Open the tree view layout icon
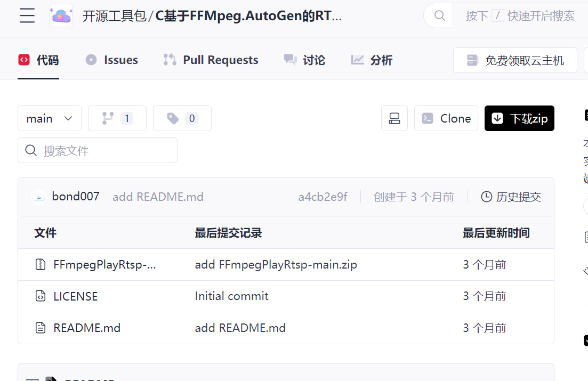This screenshot has height=381, width=588. (x=394, y=118)
